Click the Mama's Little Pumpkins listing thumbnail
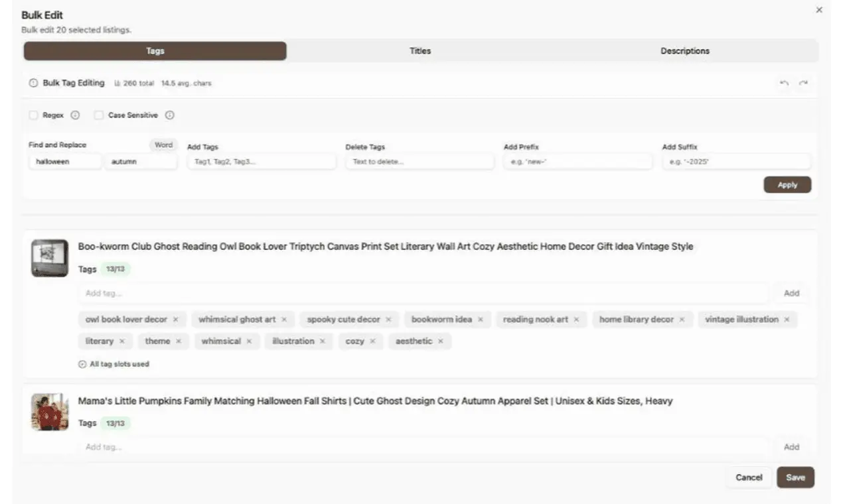This screenshot has width=843, height=504. 50,412
